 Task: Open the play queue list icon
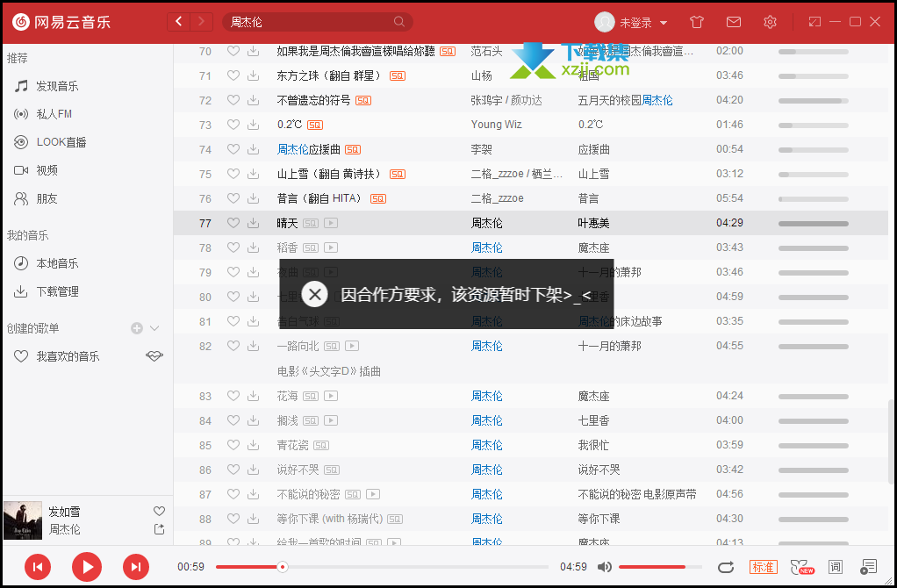(x=868, y=567)
